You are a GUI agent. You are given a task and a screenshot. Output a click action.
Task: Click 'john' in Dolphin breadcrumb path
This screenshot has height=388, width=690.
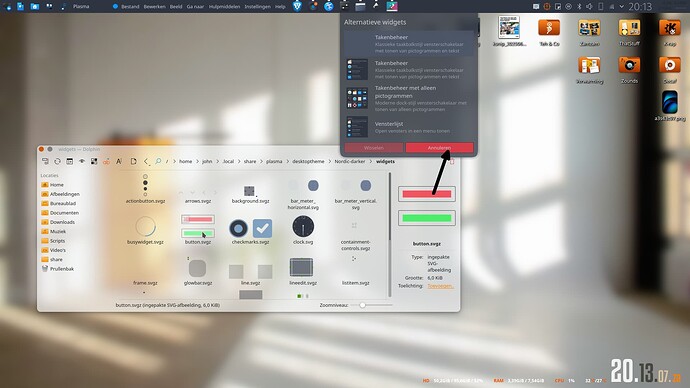[x=207, y=161]
